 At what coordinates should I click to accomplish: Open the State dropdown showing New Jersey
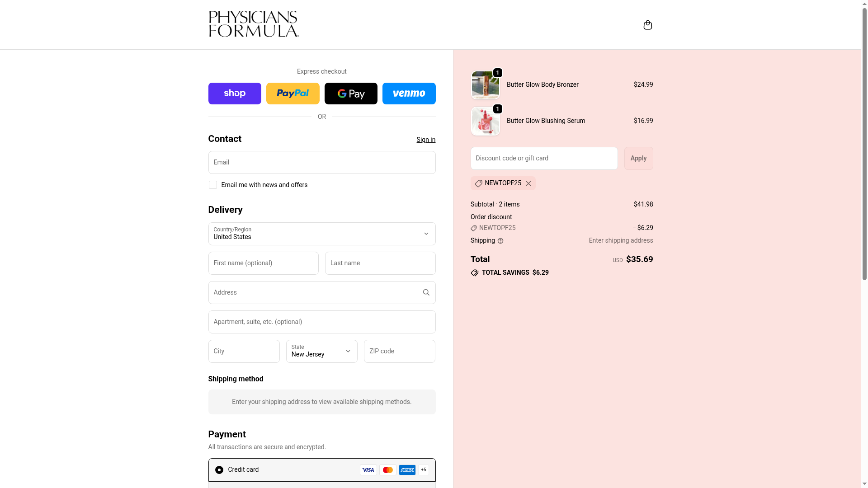tap(321, 351)
